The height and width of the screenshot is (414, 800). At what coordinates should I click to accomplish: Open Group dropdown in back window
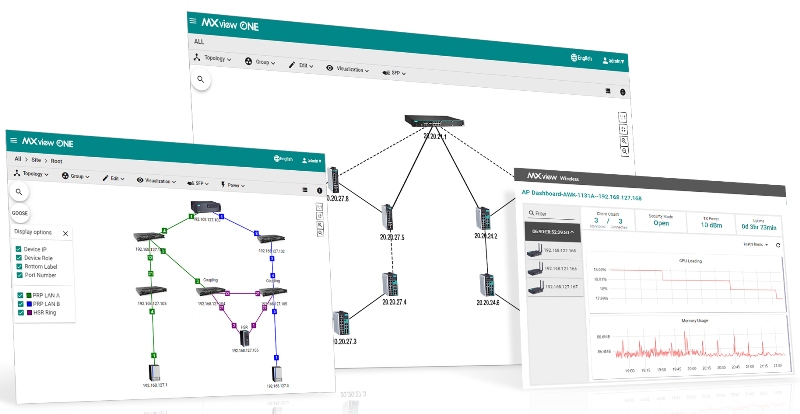click(260, 62)
